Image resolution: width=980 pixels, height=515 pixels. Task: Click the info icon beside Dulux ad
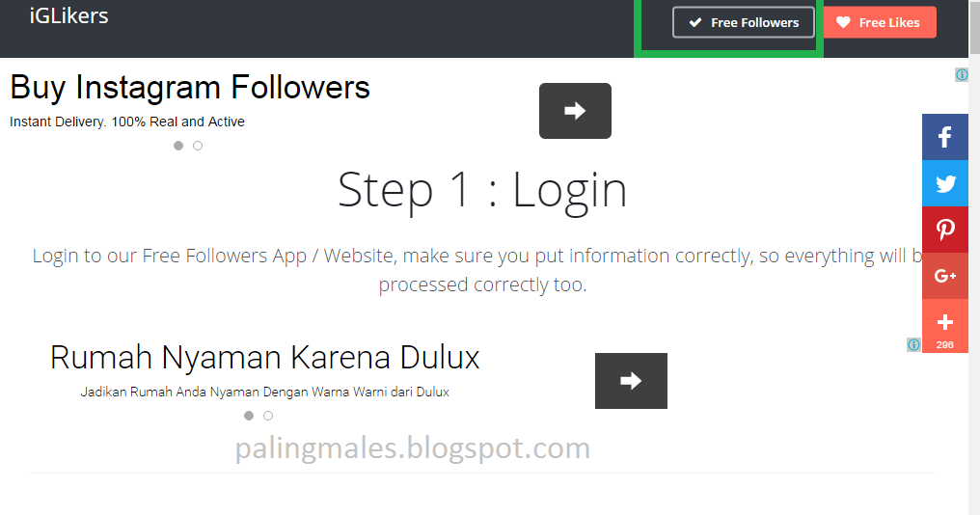tap(913, 344)
